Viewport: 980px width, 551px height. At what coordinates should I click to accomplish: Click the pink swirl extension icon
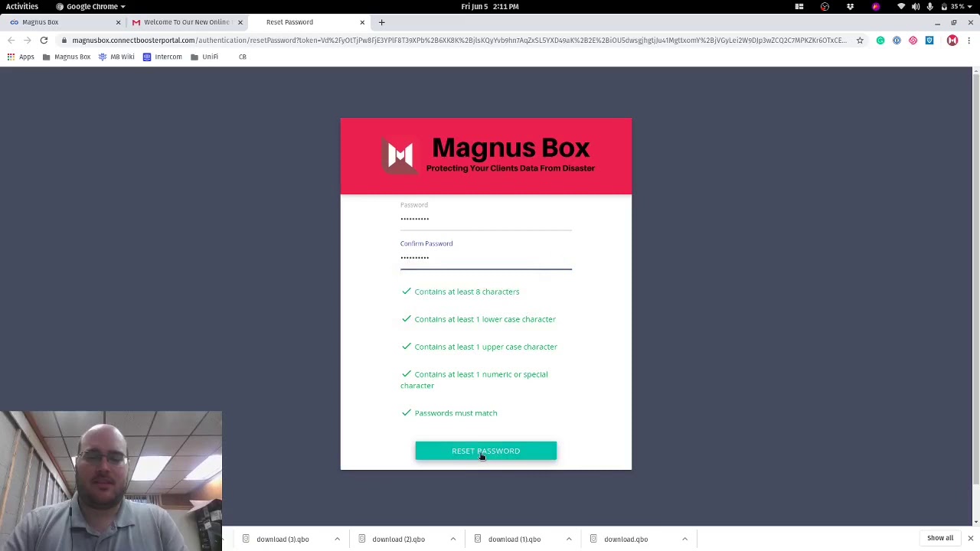click(x=913, y=40)
